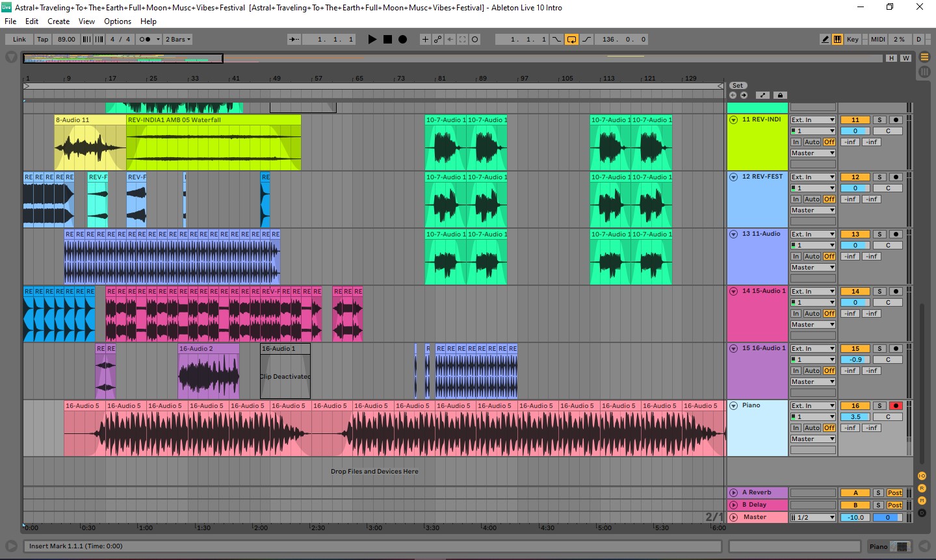The width and height of the screenshot is (936, 560).
Task: Click the Arrangement Record button
Action: pyautogui.click(x=402, y=40)
